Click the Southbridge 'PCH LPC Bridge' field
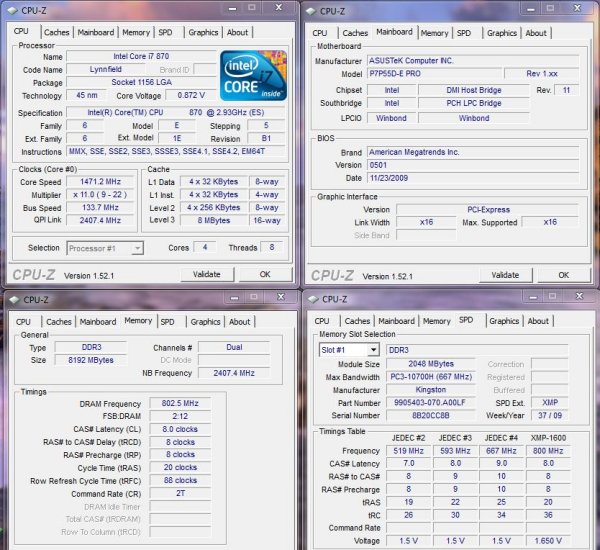 coord(474,103)
